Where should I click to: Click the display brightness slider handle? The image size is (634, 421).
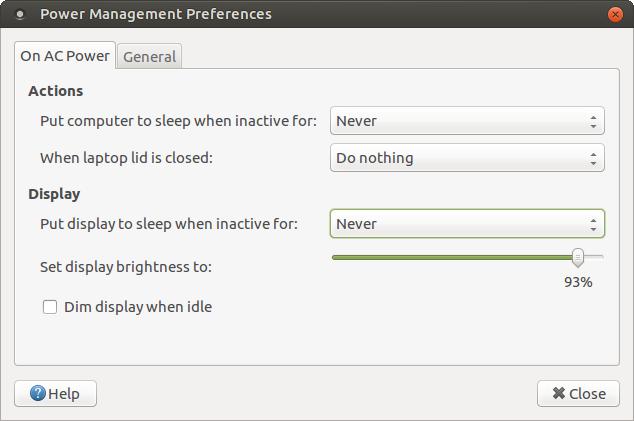(578, 258)
